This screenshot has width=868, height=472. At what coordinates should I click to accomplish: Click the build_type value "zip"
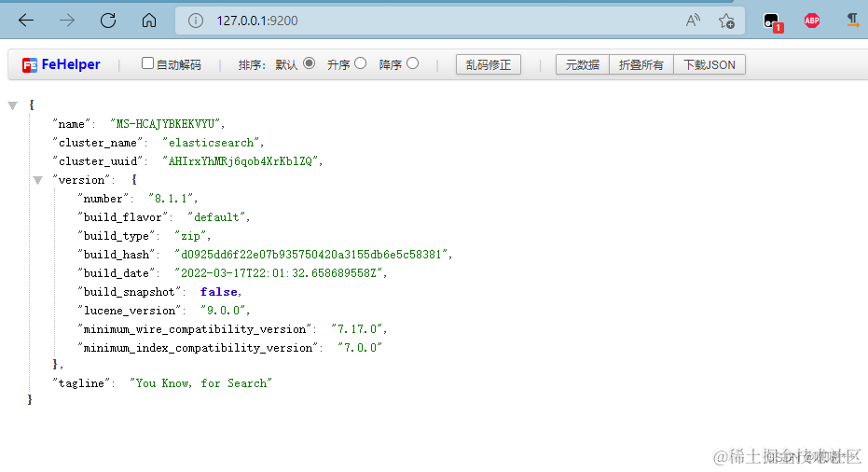pyautogui.click(x=190, y=236)
